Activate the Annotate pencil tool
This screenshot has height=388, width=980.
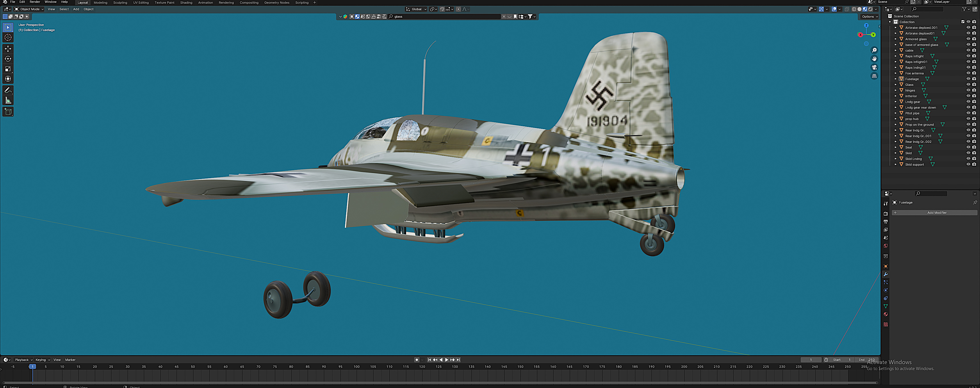click(8, 90)
